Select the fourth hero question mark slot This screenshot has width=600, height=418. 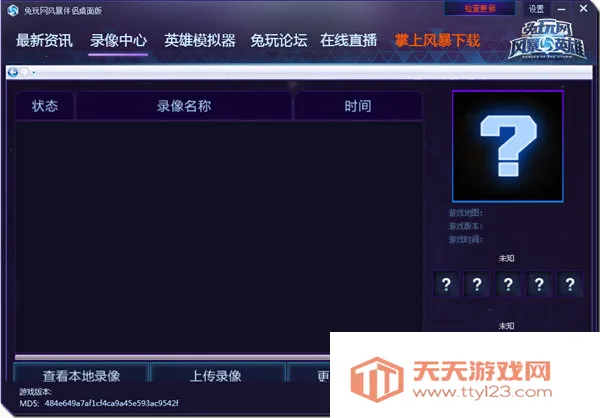point(539,284)
